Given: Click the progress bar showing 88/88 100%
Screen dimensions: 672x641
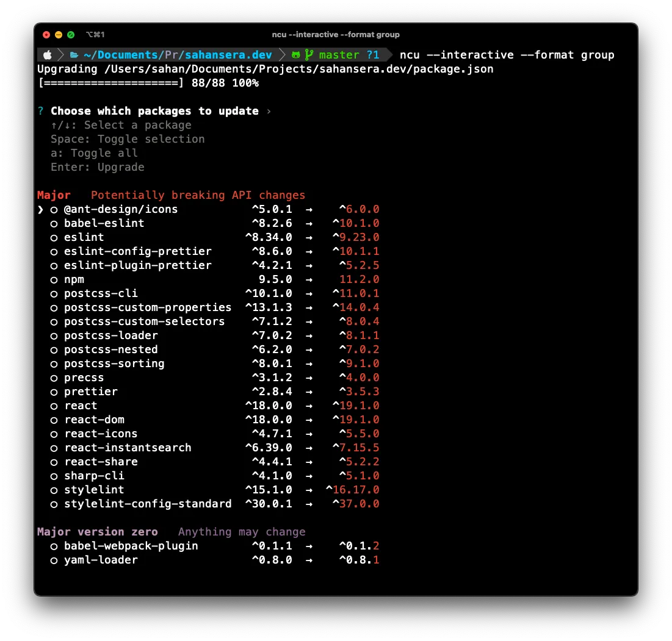Looking at the screenshot, I should tap(148, 83).
